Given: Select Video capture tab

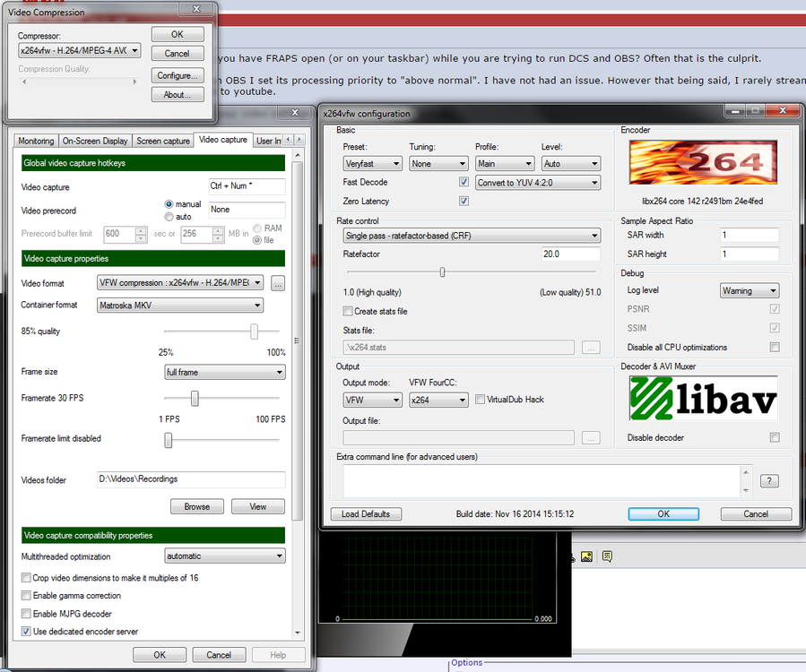Looking at the screenshot, I should (x=223, y=140).
